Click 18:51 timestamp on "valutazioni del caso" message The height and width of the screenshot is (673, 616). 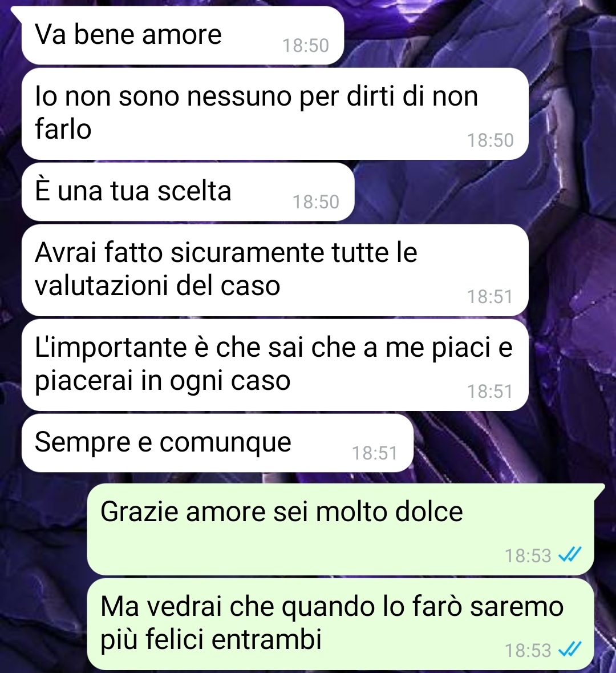490,297
